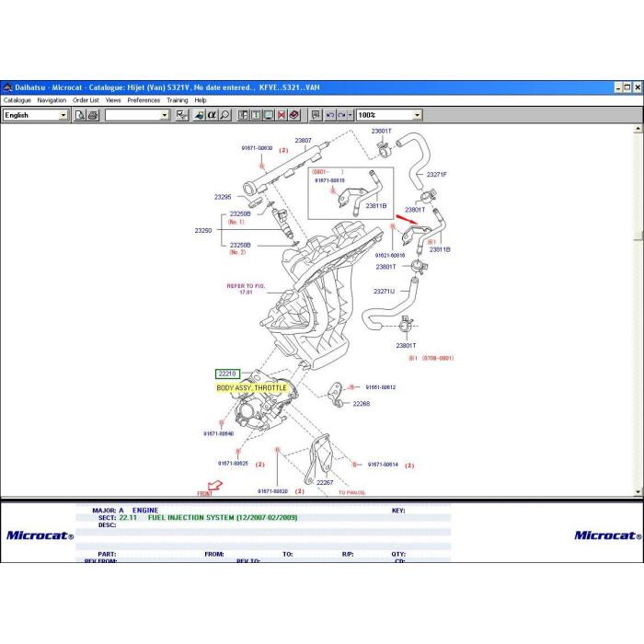The height and width of the screenshot is (644, 644).
Task: Open the Order List menu
Action: (x=86, y=100)
